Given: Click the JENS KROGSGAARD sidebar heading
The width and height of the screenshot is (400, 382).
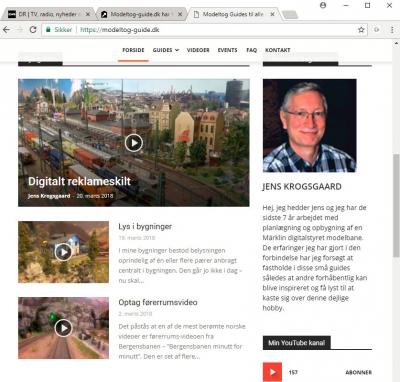Looking at the screenshot, I should [x=302, y=187].
